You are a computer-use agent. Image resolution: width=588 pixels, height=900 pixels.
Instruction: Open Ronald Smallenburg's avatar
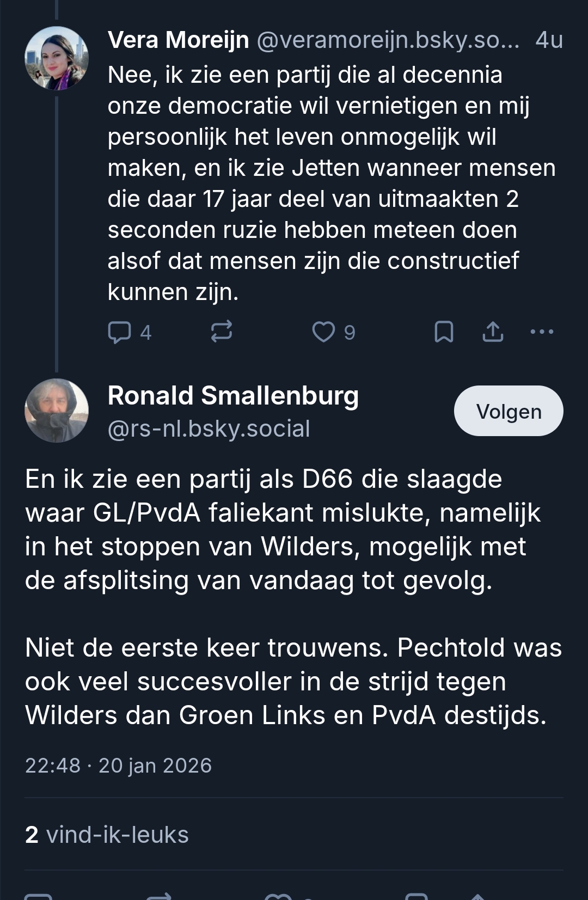click(57, 410)
